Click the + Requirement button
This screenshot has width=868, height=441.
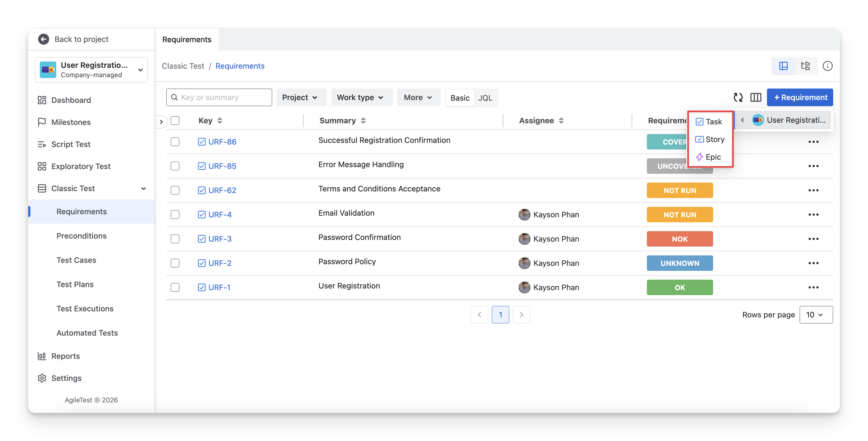tap(800, 97)
